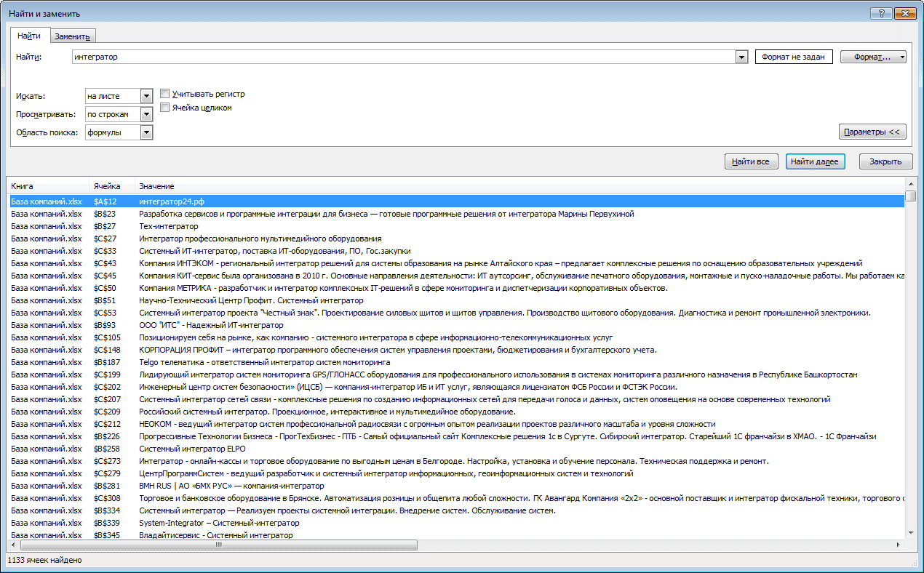Click the vertical scrollbar up arrow
The width and height of the screenshot is (924, 573).
coord(910,185)
